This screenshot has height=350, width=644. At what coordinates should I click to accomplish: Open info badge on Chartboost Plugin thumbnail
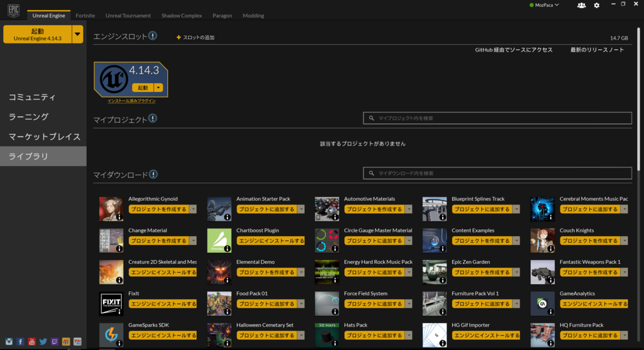tap(227, 249)
